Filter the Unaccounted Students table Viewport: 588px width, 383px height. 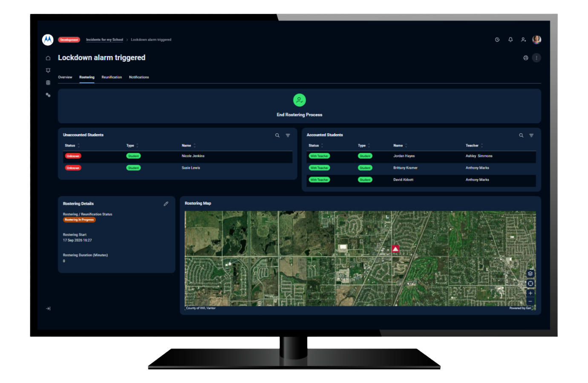[288, 135]
